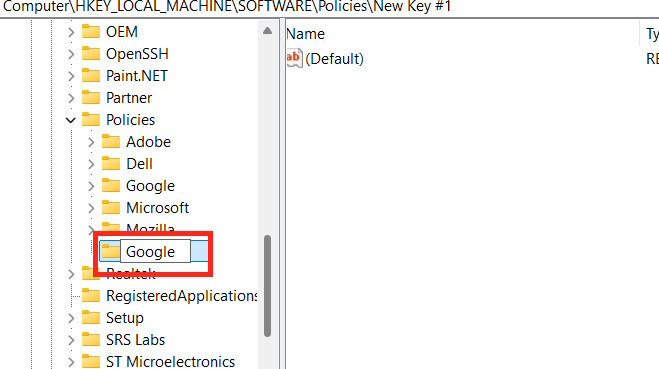Click the SRS Labs folder icon
659x369 pixels.
pos(91,339)
